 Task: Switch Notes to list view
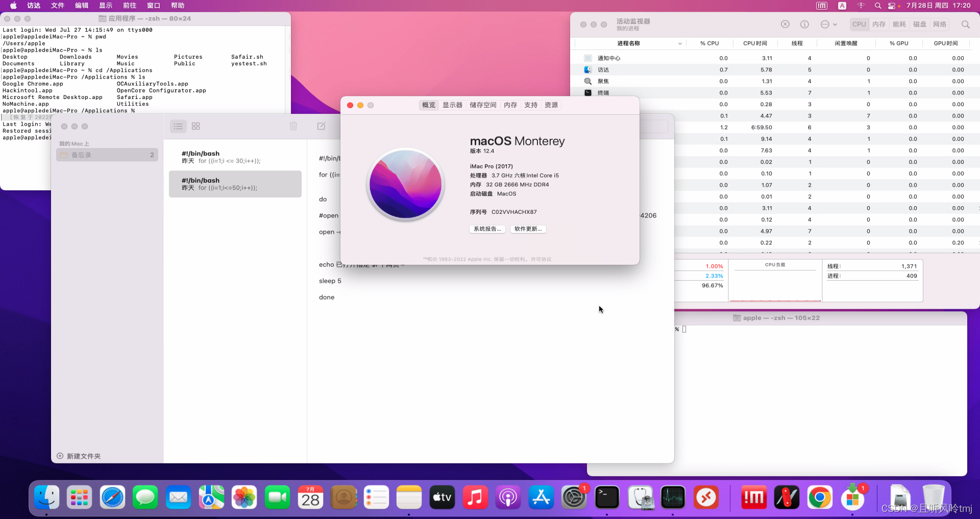coord(178,126)
